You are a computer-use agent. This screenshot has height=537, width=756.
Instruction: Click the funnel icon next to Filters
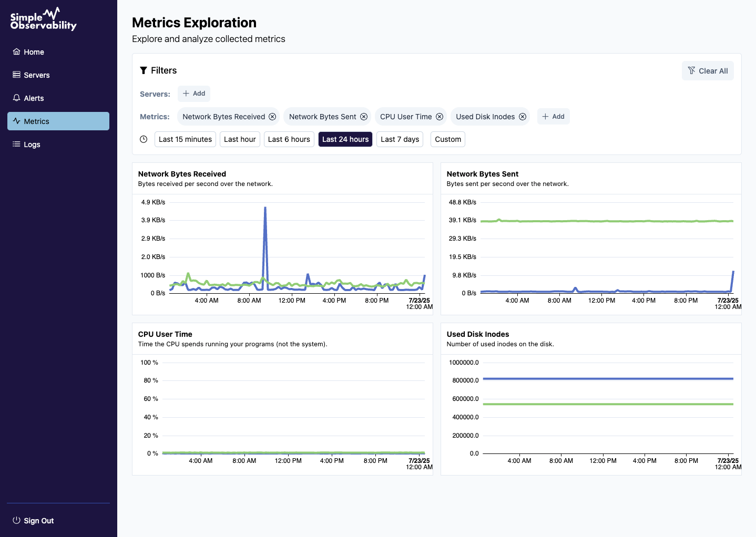[x=143, y=70]
